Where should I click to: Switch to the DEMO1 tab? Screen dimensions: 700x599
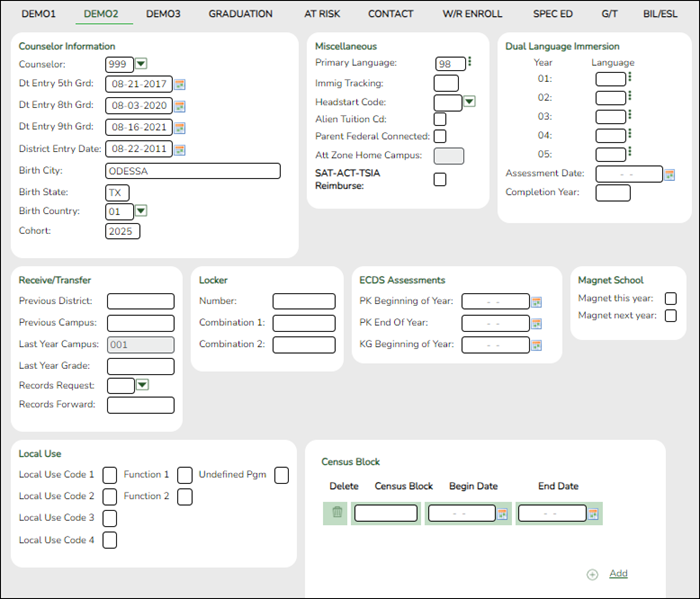point(38,14)
